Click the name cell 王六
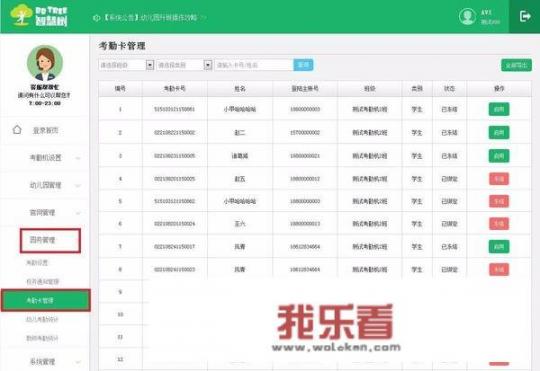540x371 pixels. pyautogui.click(x=240, y=224)
